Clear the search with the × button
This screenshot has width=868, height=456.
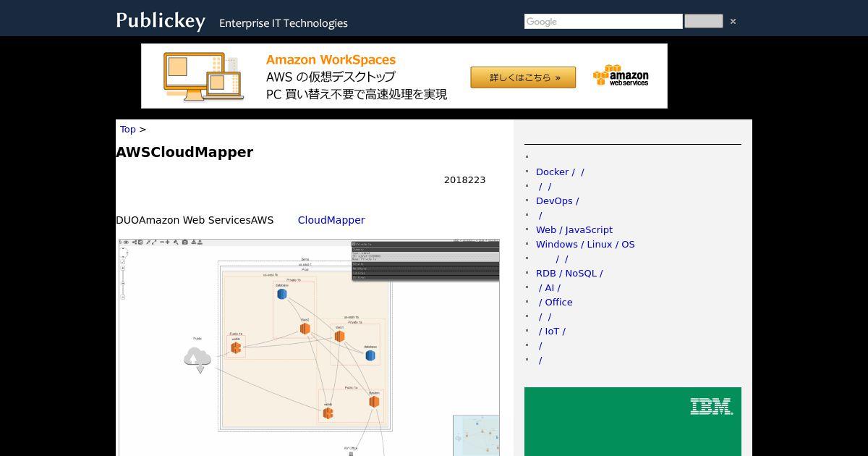coord(733,22)
